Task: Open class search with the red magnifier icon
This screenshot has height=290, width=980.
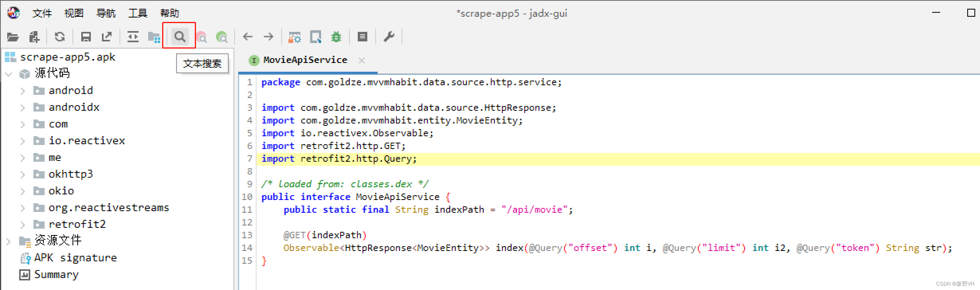Action: point(202,37)
